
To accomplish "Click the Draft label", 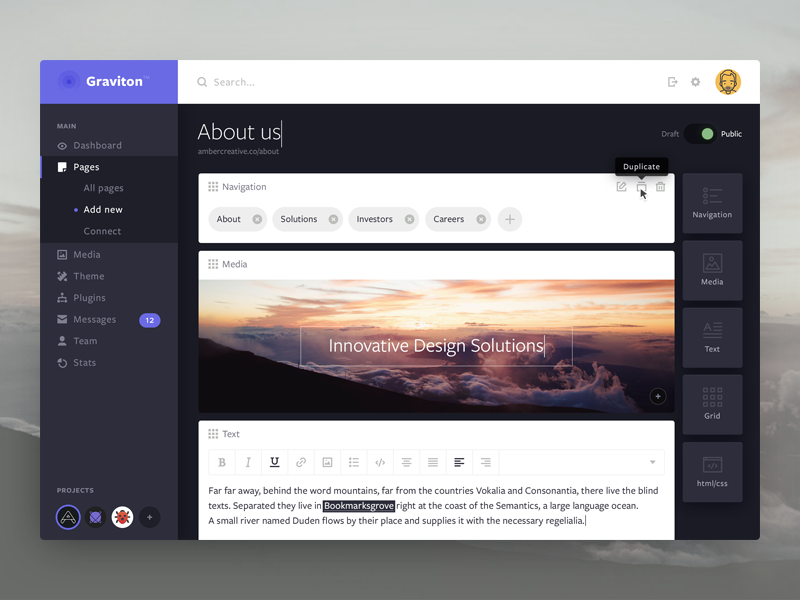I will pos(670,134).
